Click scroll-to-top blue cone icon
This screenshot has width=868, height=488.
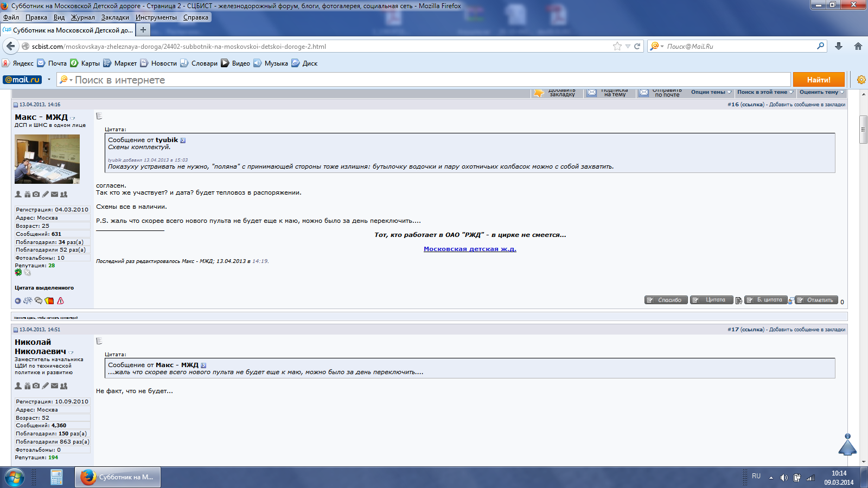coord(847,445)
